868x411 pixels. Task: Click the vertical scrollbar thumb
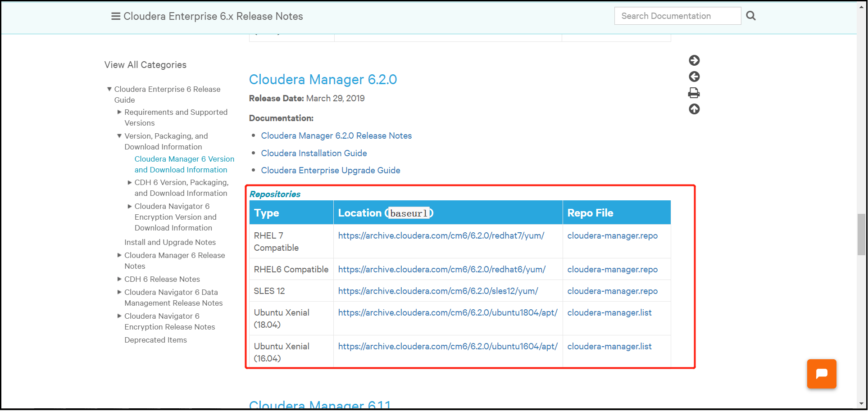tap(861, 235)
